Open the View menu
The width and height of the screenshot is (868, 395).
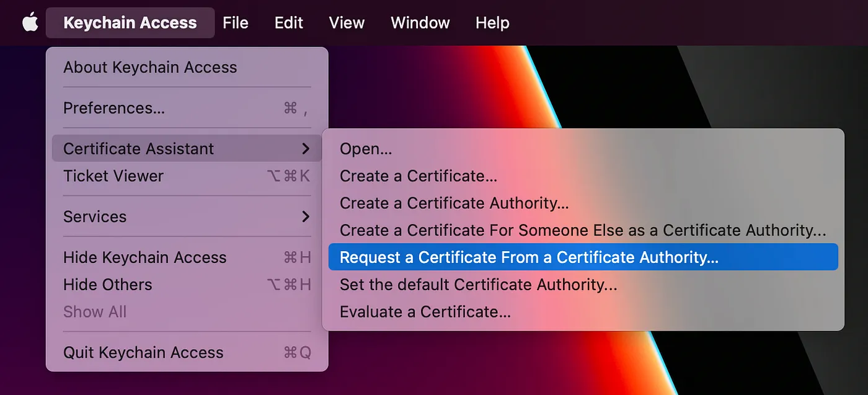tap(347, 23)
